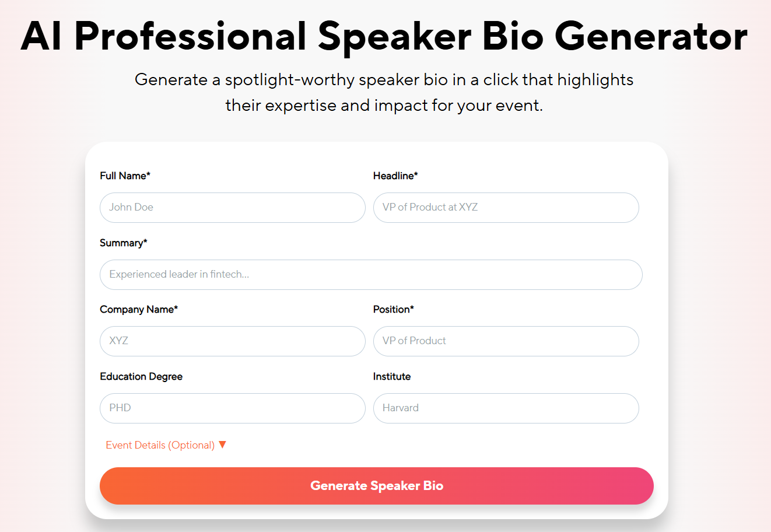Image resolution: width=771 pixels, height=532 pixels.
Task: Click inside the Position field
Action: point(506,341)
